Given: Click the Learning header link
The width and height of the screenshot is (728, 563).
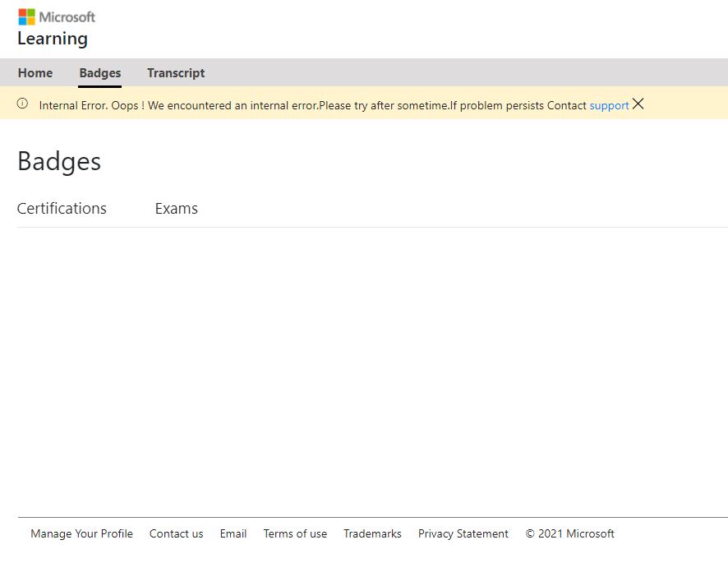Looking at the screenshot, I should coord(52,39).
